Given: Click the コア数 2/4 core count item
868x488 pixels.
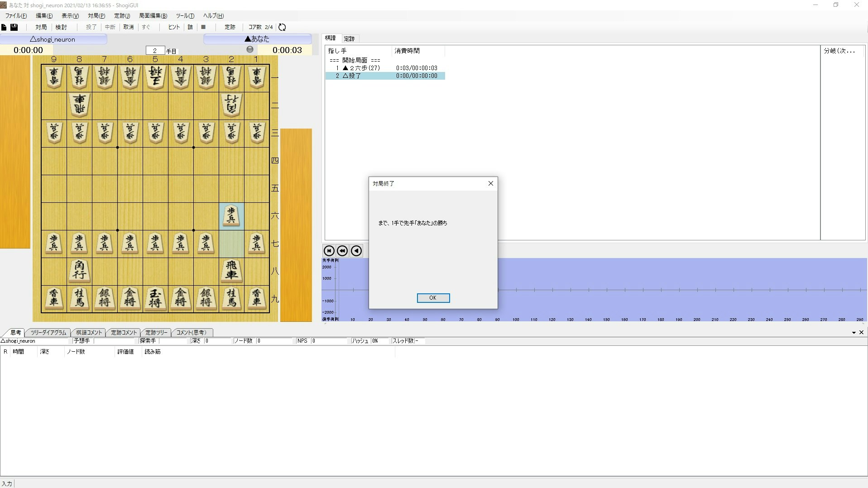Looking at the screenshot, I should 260,27.
